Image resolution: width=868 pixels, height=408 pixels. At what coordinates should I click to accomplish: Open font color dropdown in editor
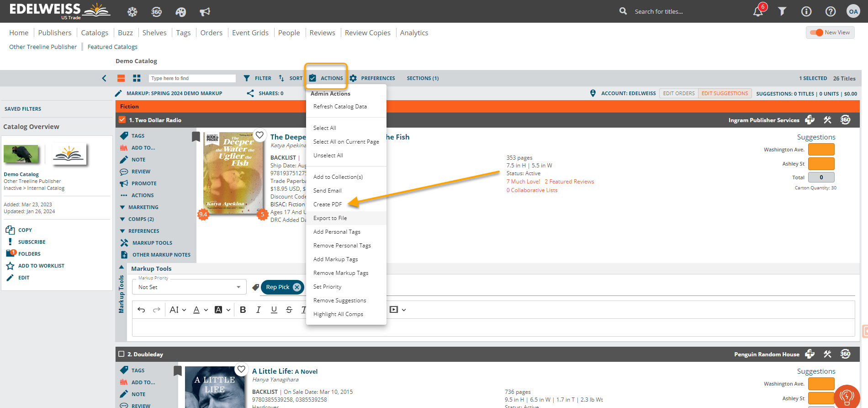pos(201,310)
